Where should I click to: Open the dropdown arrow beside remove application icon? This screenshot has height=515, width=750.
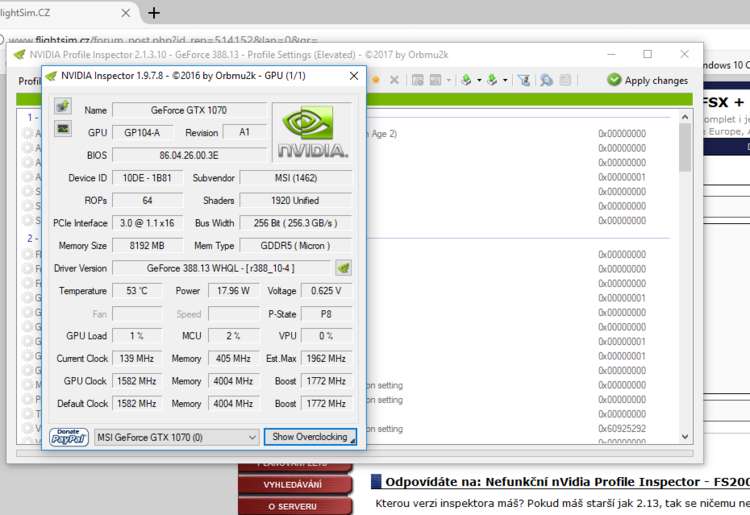coord(448,80)
